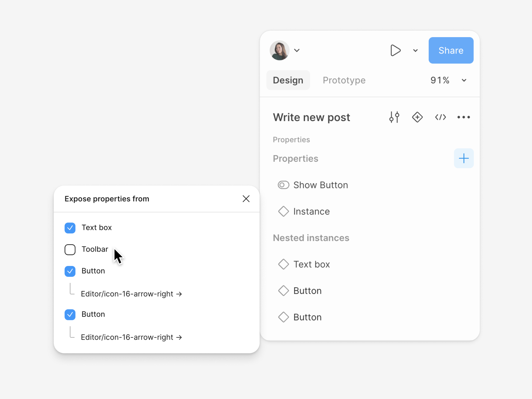The image size is (532, 399).
Task: Expand the chevron next to user avatar
Action: coord(297,50)
